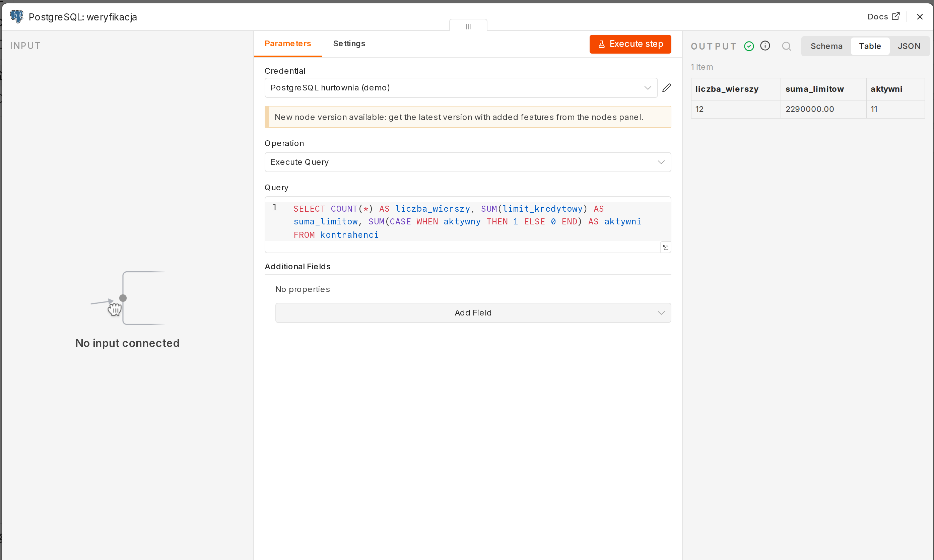Click line number 1 in query editor
934x560 pixels.
point(275,207)
